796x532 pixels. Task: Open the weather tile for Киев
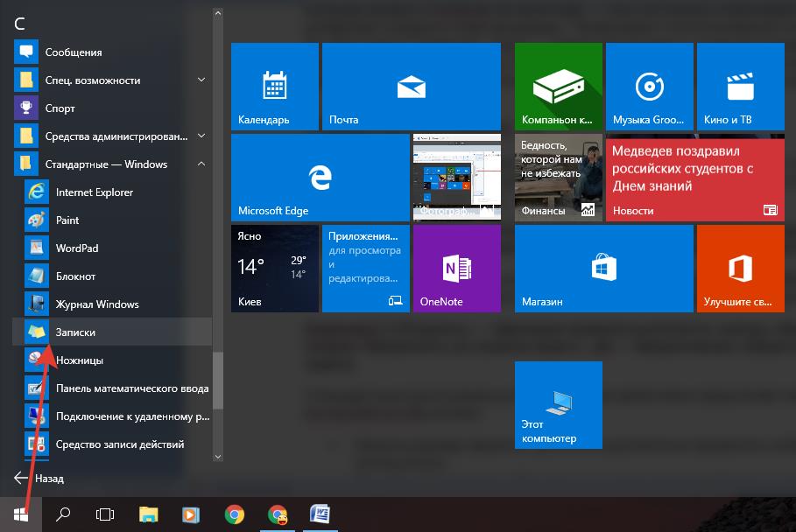[275, 269]
